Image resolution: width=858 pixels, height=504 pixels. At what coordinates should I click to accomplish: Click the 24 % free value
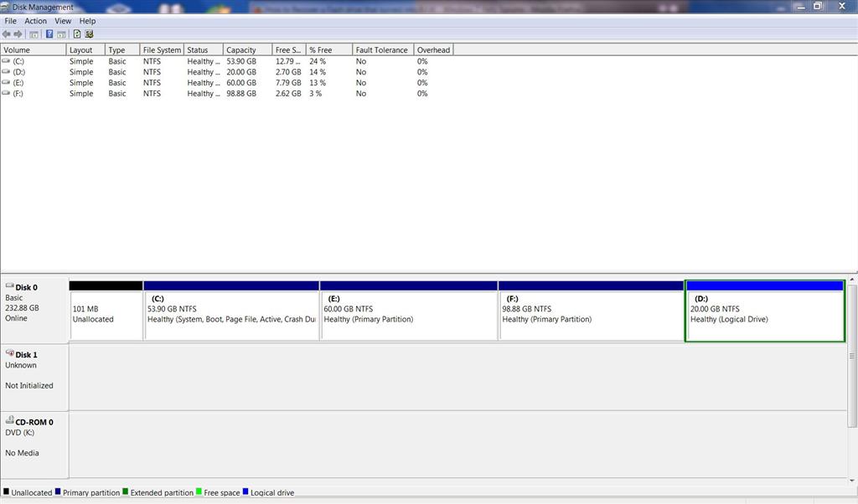coord(318,61)
